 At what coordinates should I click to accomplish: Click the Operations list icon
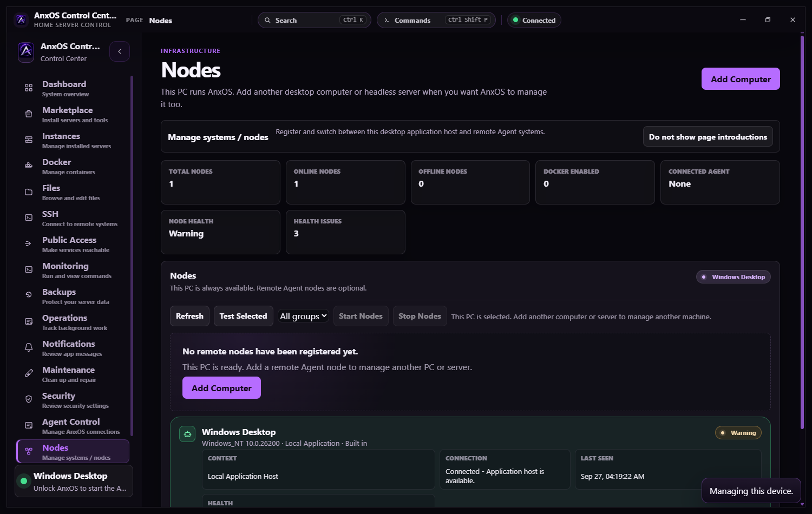click(29, 321)
